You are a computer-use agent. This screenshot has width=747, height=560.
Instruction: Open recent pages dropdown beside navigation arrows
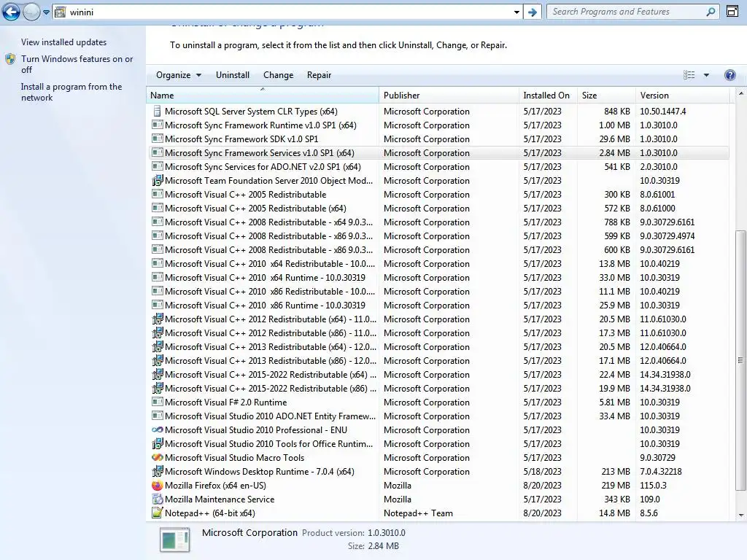click(x=46, y=12)
